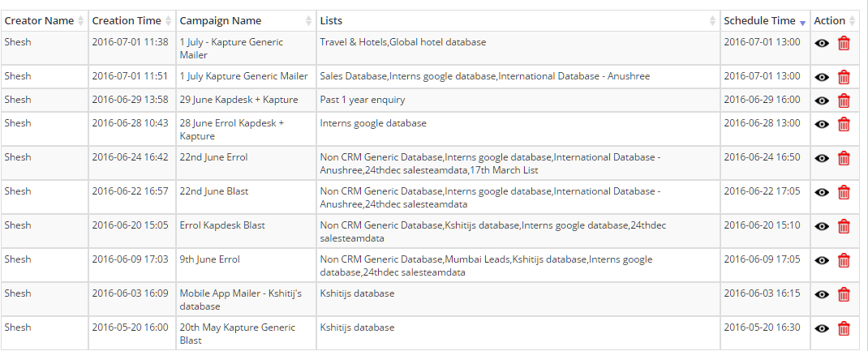
Task: Remove the Errol Kapdesk Blast campaign
Action: (x=844, y=226)
